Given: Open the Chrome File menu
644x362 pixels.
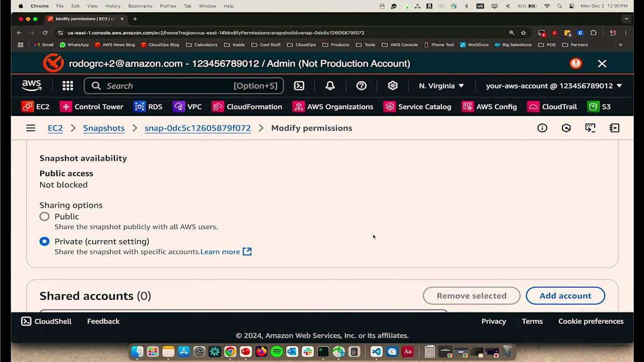Looking at the screenshot, I should coord(60,6).
